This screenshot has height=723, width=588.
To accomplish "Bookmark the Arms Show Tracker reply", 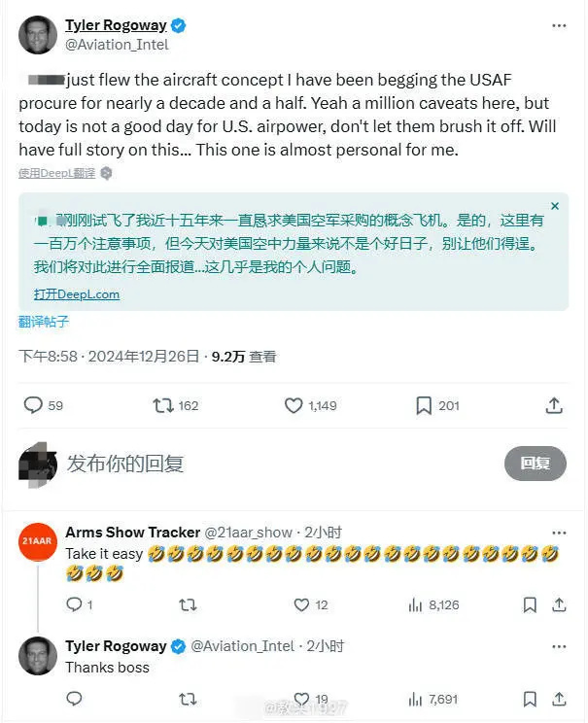I will coord(530,605).
